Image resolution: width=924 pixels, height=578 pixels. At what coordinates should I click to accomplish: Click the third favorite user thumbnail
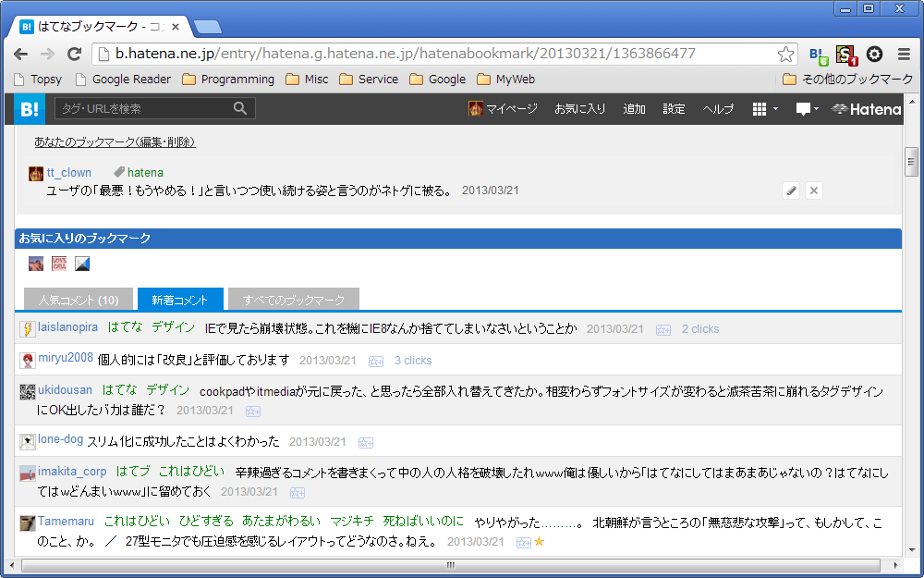82,264
